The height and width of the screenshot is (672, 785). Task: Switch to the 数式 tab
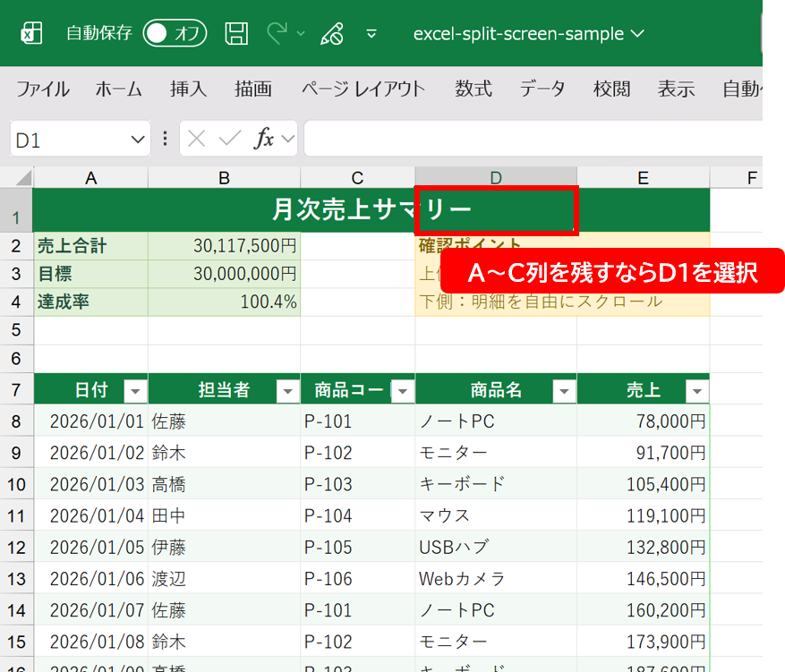[474, 89]
